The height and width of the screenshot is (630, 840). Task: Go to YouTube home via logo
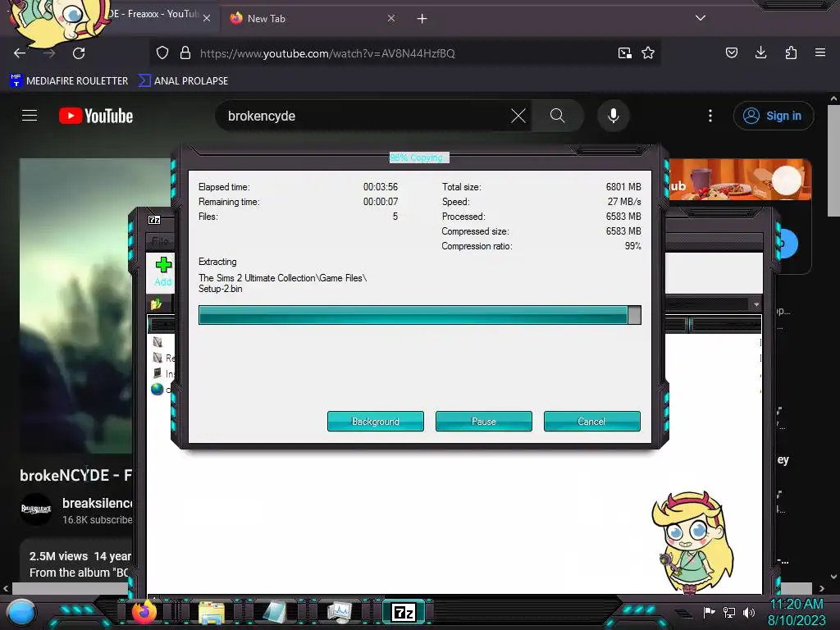(96, 116)
